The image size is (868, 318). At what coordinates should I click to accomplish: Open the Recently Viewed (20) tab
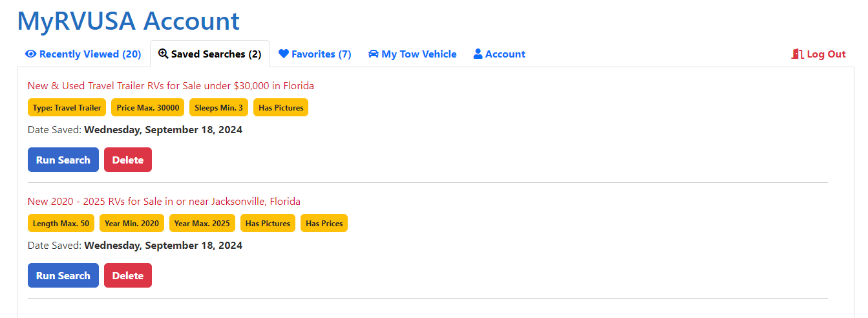83,54
